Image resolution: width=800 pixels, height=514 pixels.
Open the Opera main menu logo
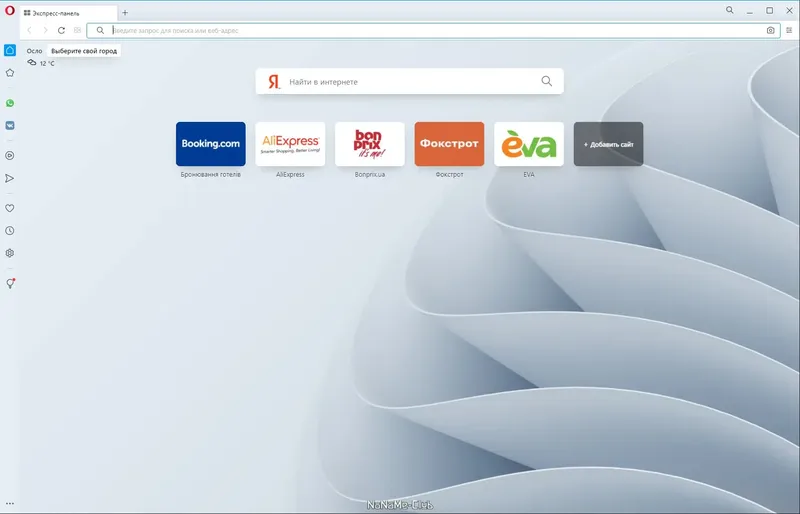[x=10, y=10]
